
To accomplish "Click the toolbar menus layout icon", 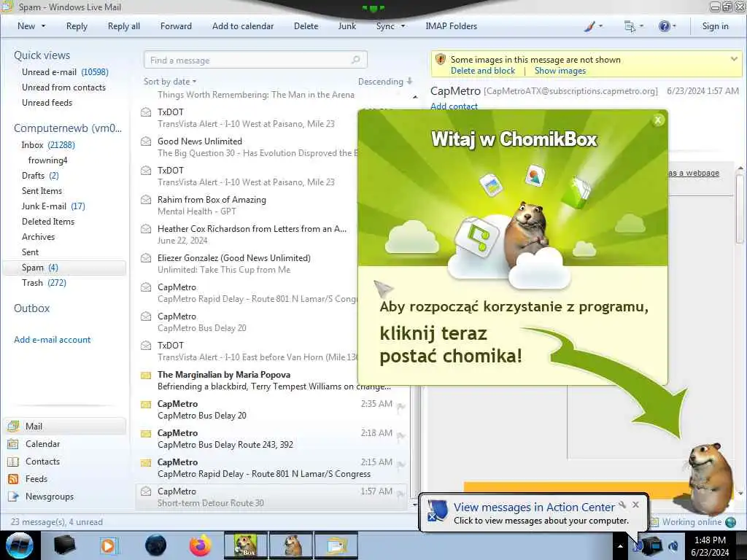I will 630,26.
